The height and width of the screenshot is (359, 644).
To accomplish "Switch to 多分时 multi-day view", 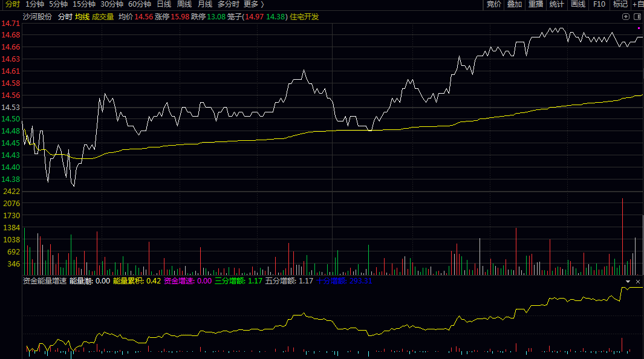I will [x=229, y=4].
